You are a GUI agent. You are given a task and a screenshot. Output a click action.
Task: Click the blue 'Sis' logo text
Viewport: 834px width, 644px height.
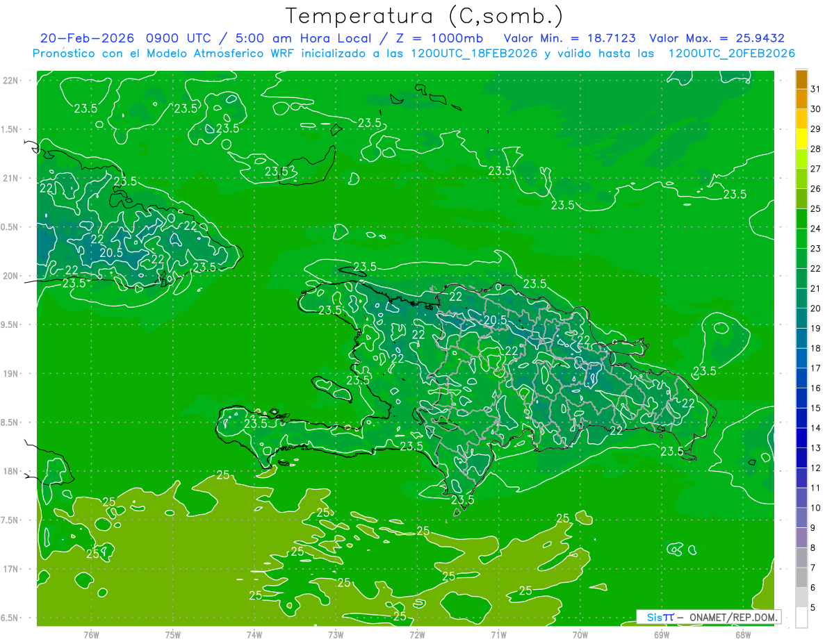(x=655, y=617)
